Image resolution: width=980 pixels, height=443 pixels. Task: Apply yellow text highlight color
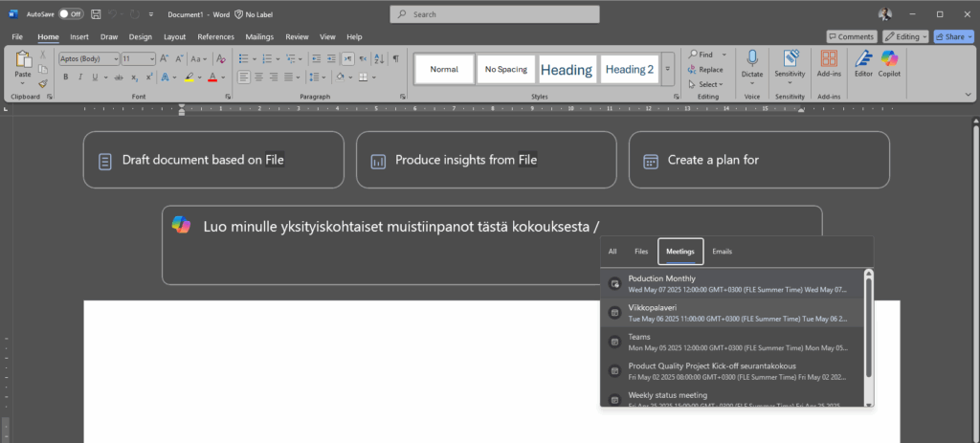click(x=189, y=78)
